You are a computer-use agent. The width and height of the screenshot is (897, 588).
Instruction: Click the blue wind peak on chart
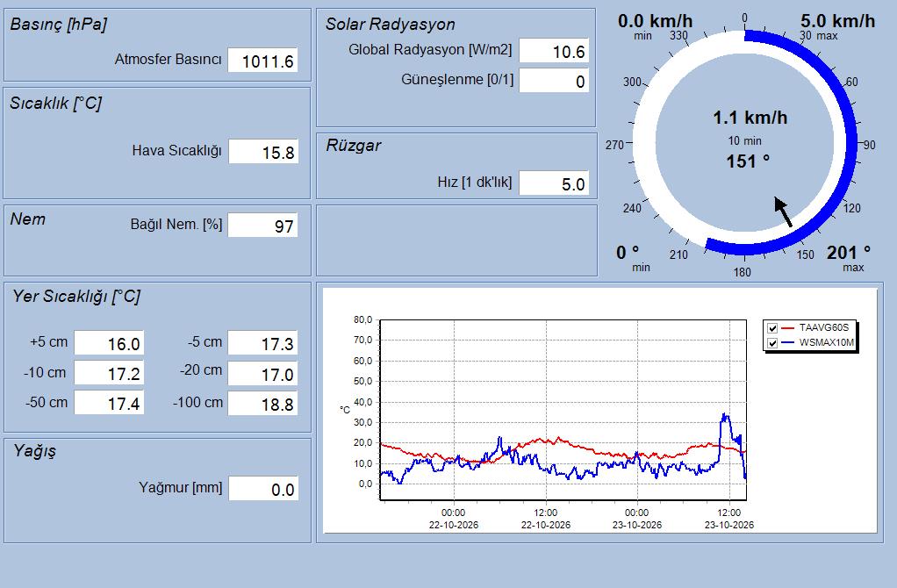pyautogui.click(x=725, y=416)
